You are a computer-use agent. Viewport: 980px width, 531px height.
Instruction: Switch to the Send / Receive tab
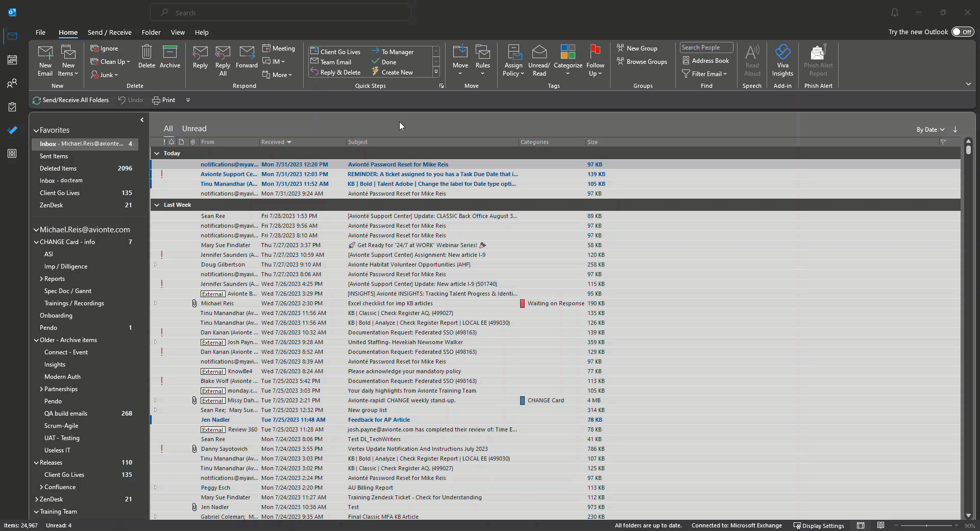[x=110, y=32]
